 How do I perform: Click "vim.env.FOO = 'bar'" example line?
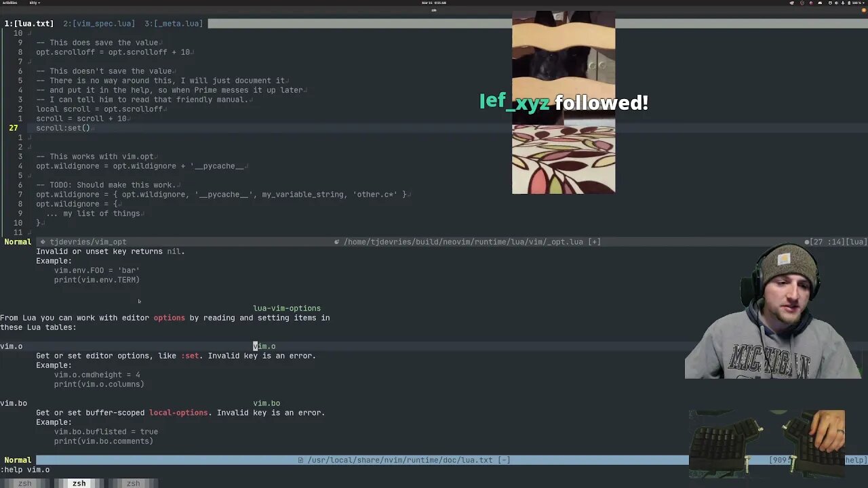pyautogui.click(x=97, y=270)
